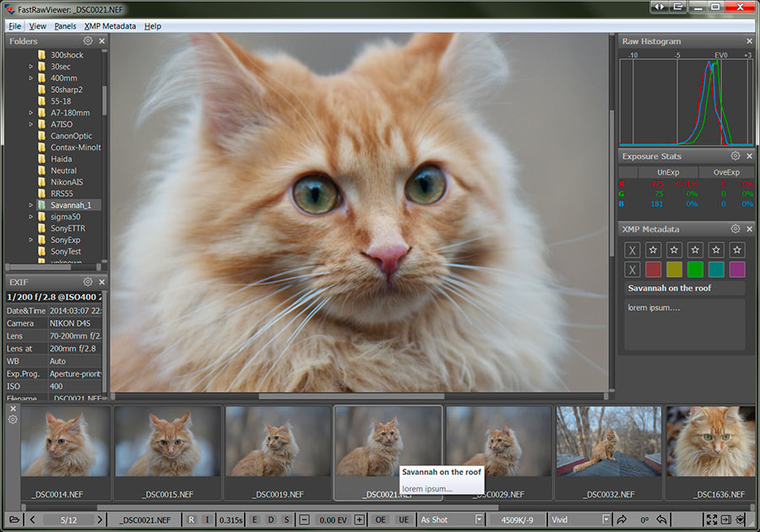Clear the star rating with X box

(632, 250)
